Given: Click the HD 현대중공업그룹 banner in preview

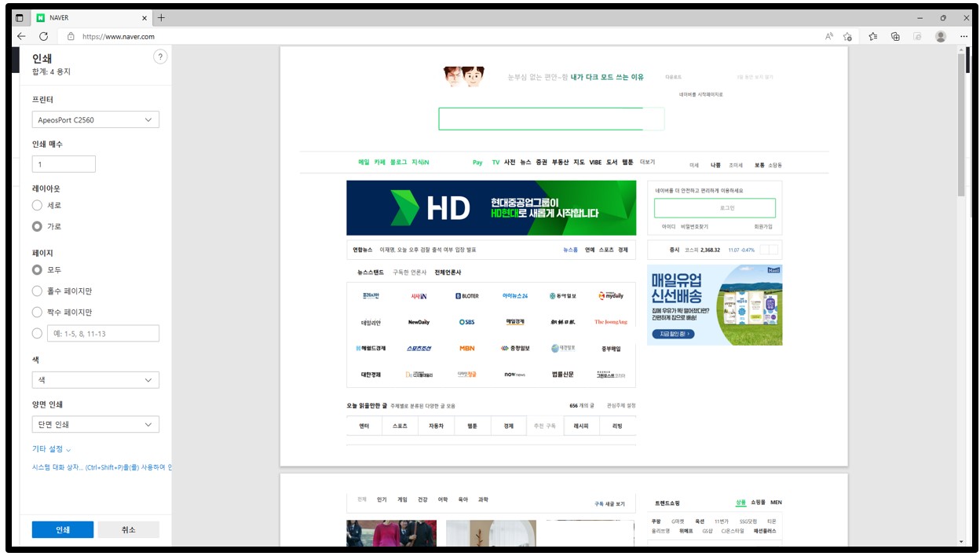Looking at the screenshot, I should [492, 208].
